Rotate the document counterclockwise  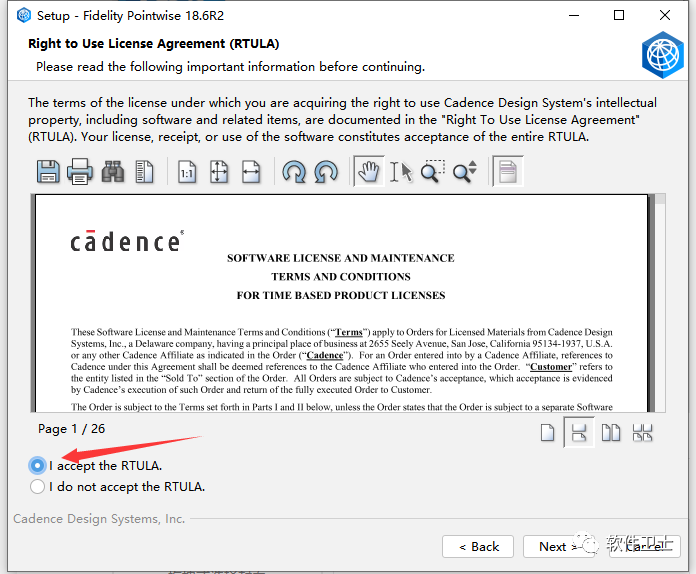tap(326, 171)
